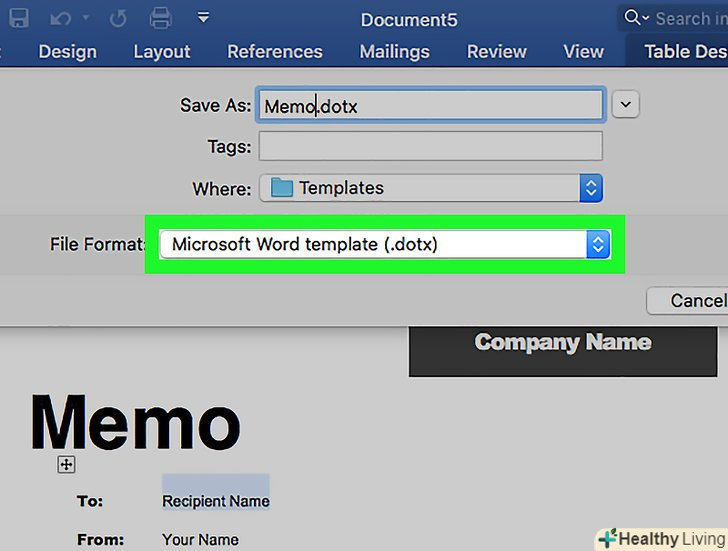
Task: Click the Memo heading text
Action: (x=136, y=422)
